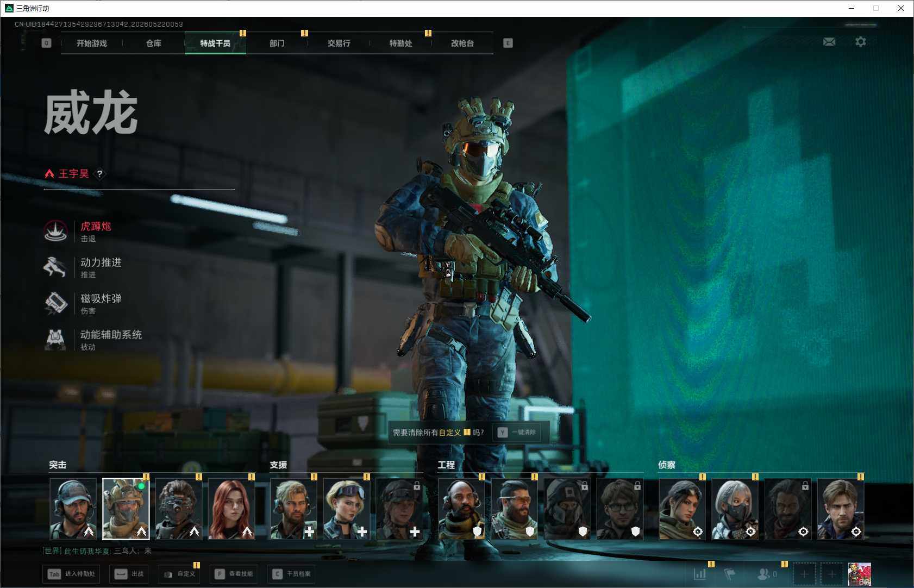Select the 虎蹲炮 skill icon
The width and height of the screenshot is (914, 588).
pos(55,232)
